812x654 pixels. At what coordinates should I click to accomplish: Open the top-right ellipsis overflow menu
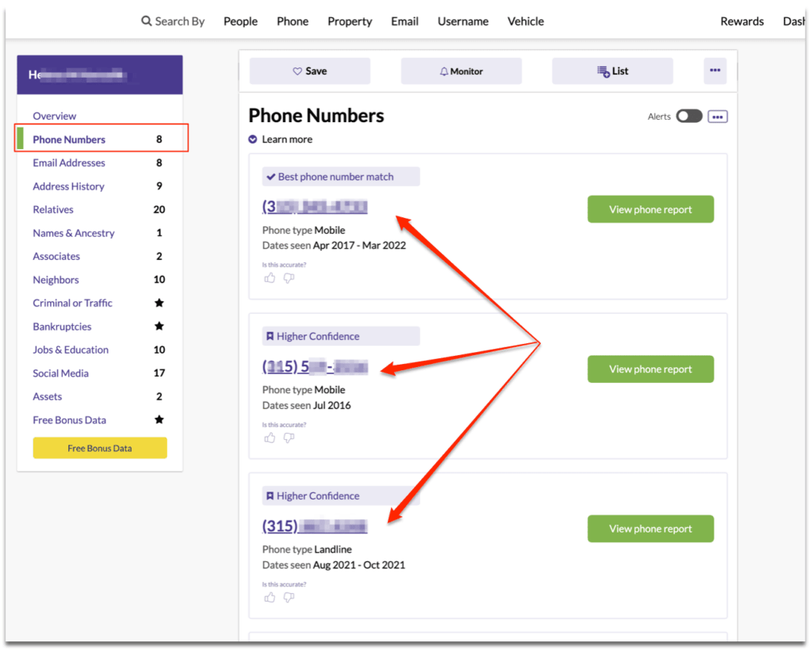(x=714, y=71)
